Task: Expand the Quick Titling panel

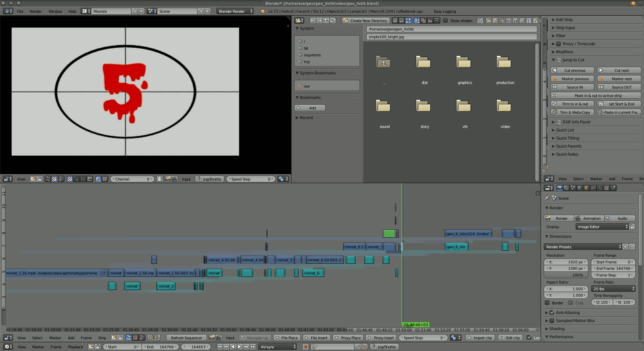Action: tap(567, 138)
